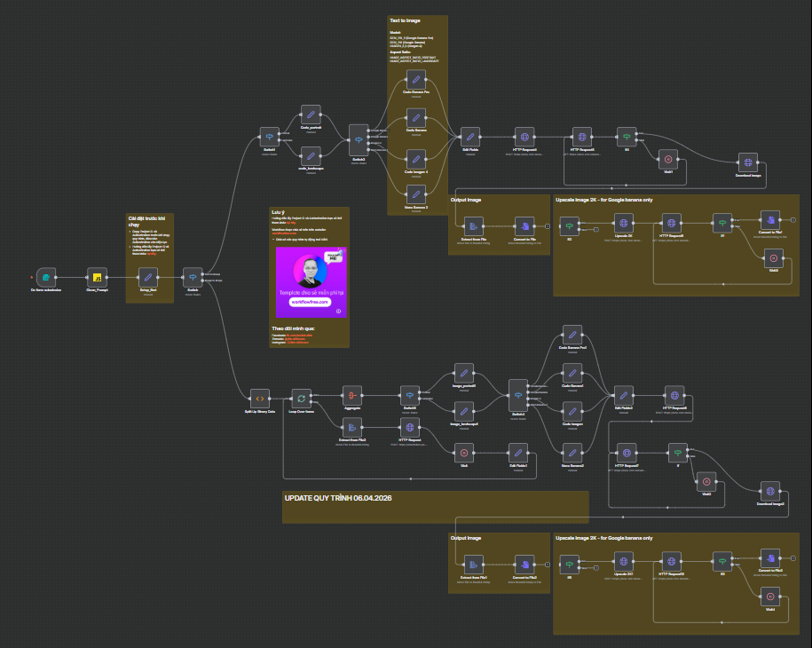Screen dimensions: 812x648
Task: Click the Clean_Prompt JavaScript code node
Action: (97, 276)
